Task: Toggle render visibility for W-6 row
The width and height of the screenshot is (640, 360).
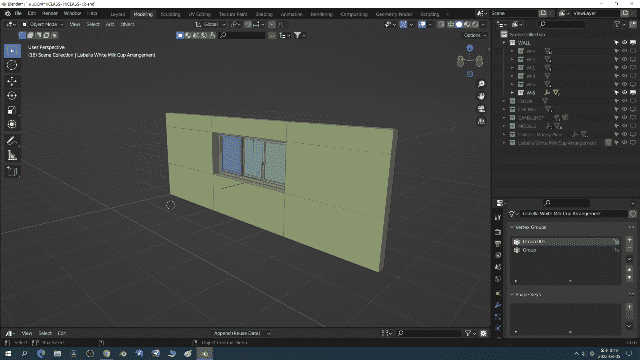Action: pos(633,93)
